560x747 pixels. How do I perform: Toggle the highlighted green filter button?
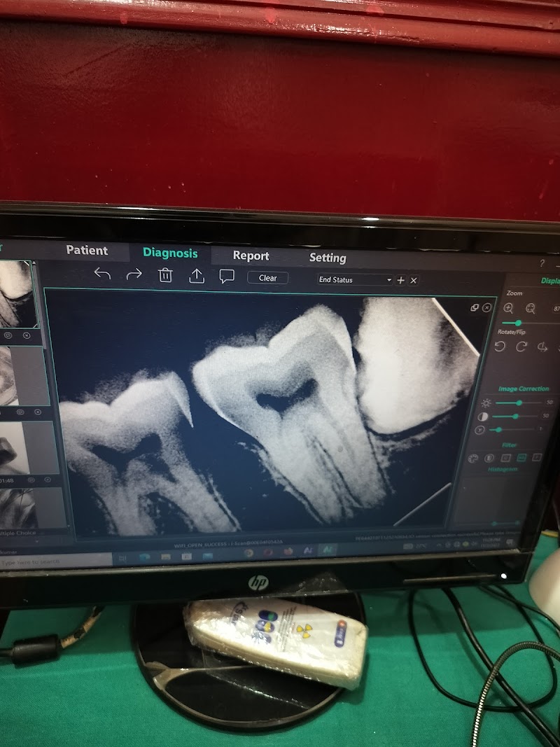pos(521,458)
